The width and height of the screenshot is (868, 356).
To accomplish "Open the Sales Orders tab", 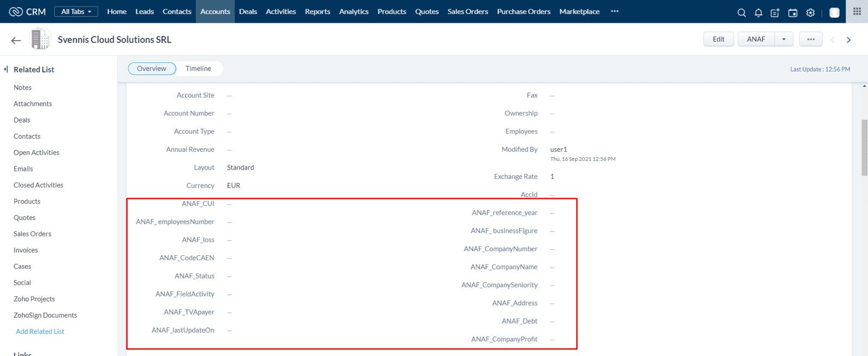I will (468, 11).
